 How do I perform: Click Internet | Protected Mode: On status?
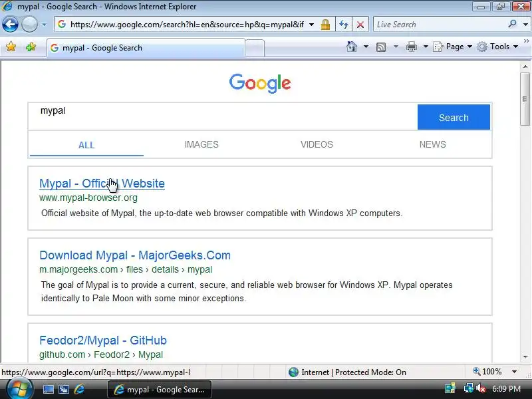(x=354, y=372)
